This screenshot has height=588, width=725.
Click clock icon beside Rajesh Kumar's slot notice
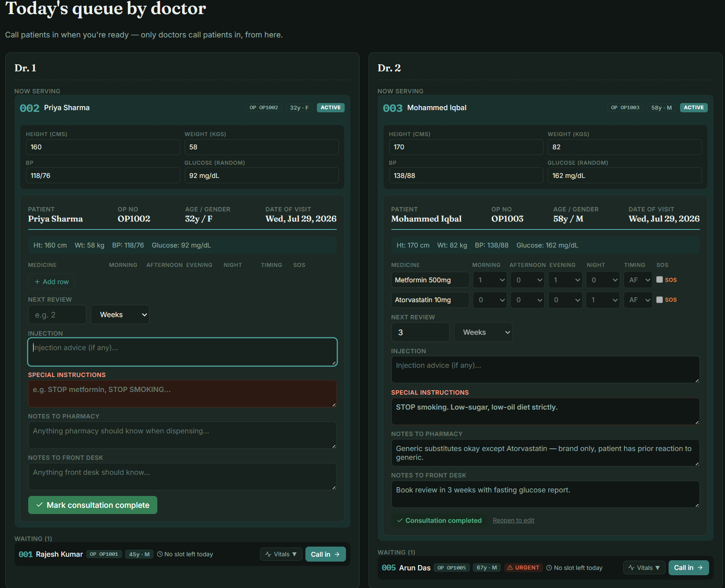pos(160,554)
